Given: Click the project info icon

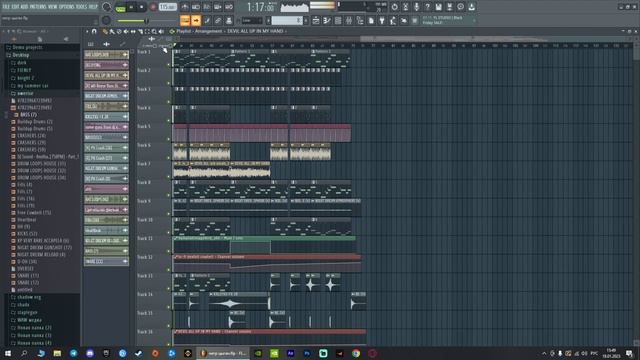Looking at the screenshot, I should [460, 7].
